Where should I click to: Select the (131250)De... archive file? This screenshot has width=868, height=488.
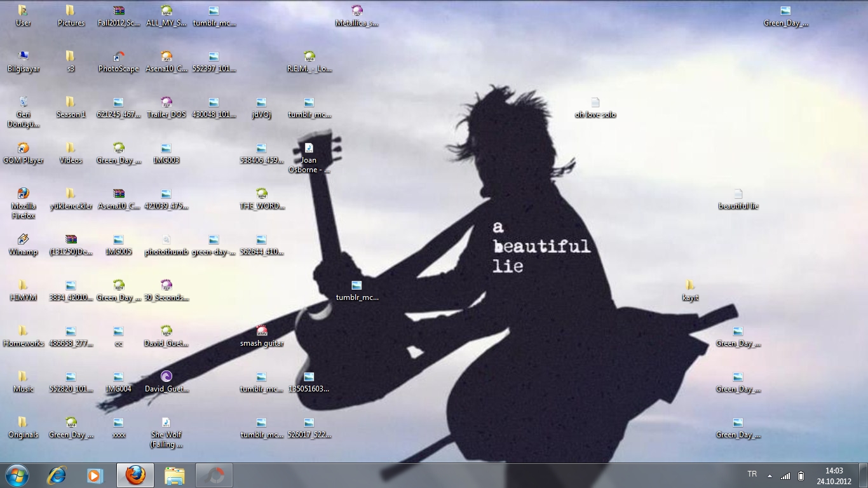click(71, 245)
